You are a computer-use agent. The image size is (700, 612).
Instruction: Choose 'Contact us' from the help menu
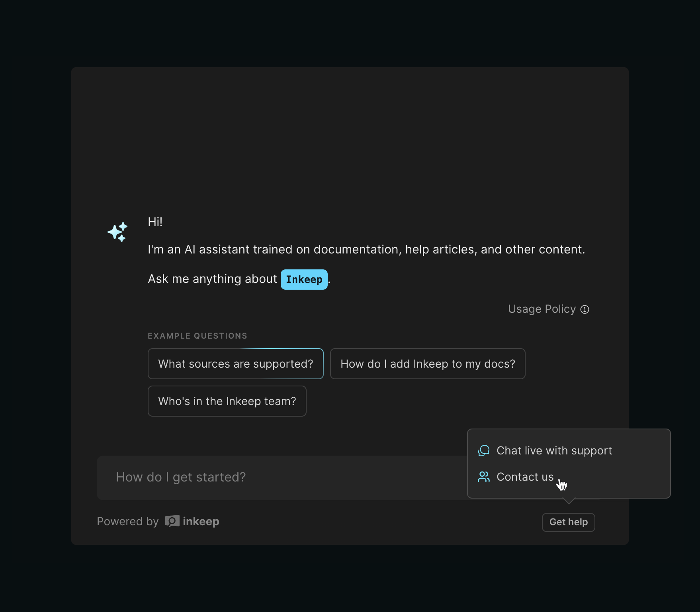point(525,477)
